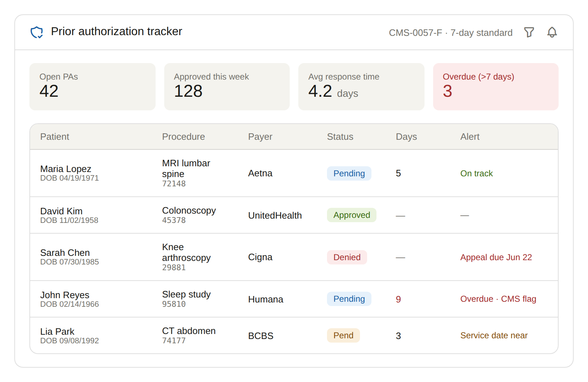Viewport: 588px width, 382px height.
Task: Open the Avg response time card
Action: click(361, 87)
